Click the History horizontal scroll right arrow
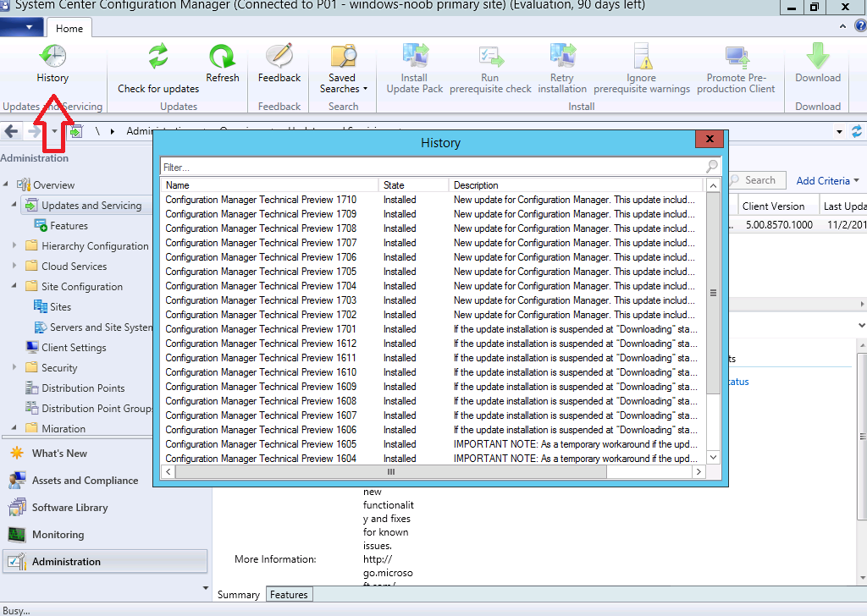The height and width of the screenshot is (616, 867). (699, 472)
